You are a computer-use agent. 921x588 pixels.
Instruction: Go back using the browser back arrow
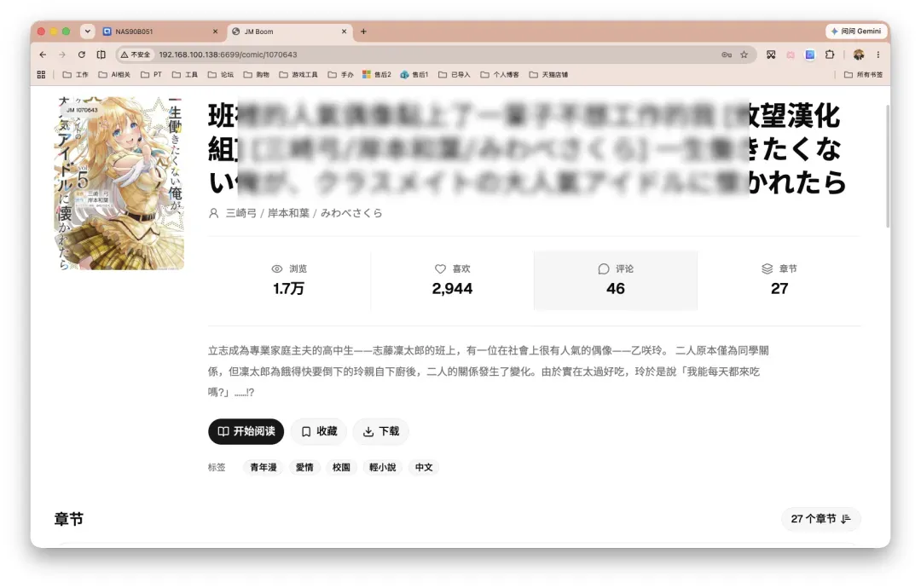click(x=43, y=55)
